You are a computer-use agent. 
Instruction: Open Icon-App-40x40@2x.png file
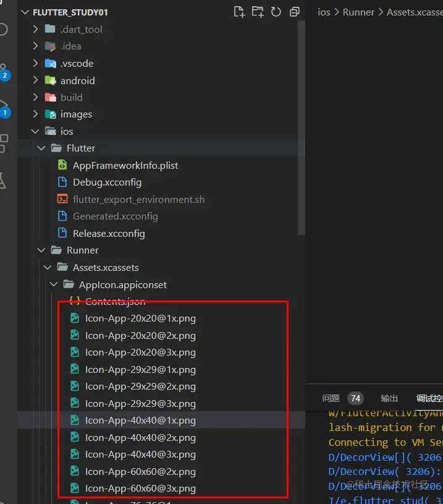pyautogui.click(x=140, y=438)
